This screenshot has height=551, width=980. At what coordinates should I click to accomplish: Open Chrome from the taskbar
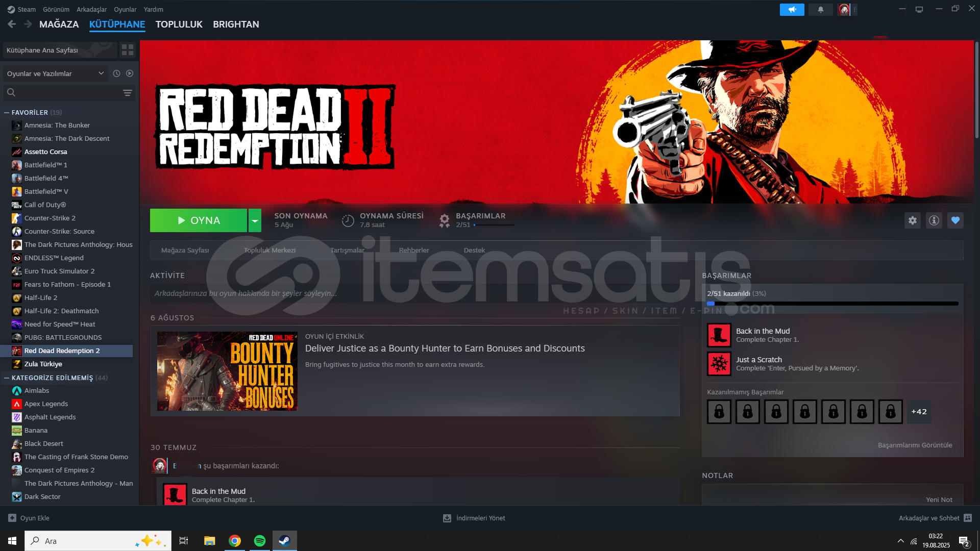235,541
